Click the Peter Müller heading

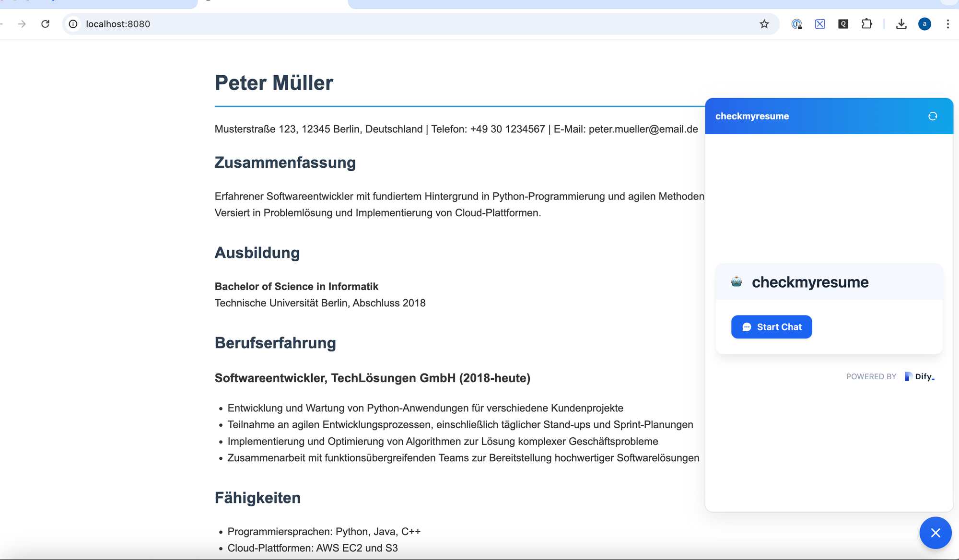pyautogui.click(x=274, y=83)
